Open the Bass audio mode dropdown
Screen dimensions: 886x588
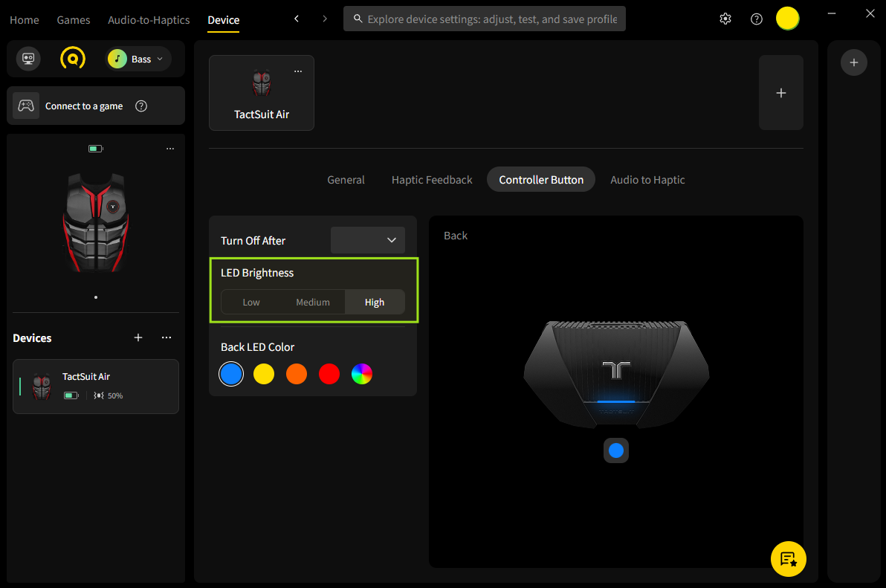138,59
